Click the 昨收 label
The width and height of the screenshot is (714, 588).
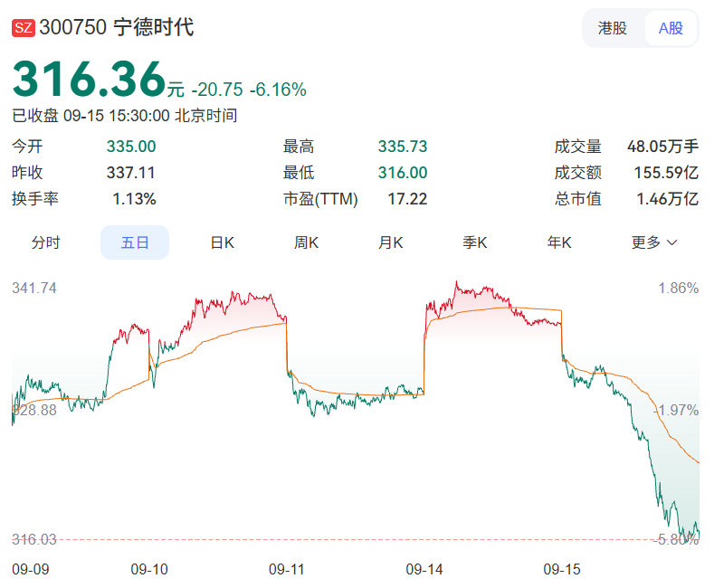point(27,173)
